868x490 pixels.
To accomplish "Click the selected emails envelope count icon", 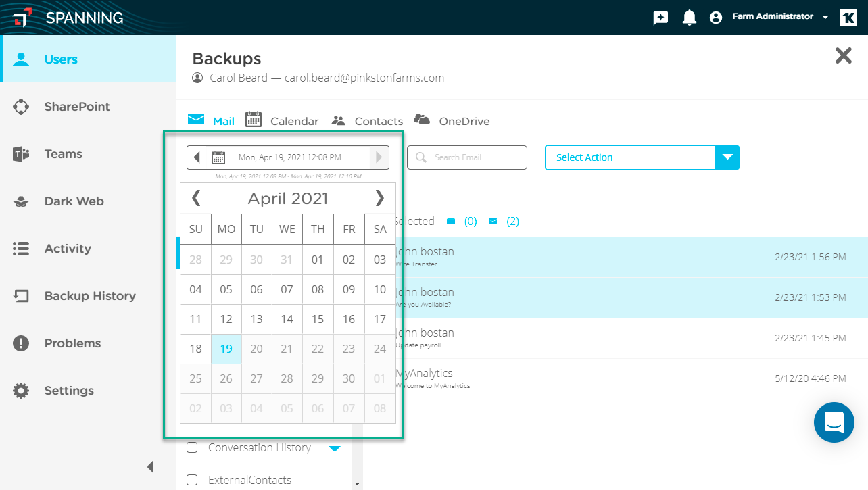I will (x=493, y=222).
